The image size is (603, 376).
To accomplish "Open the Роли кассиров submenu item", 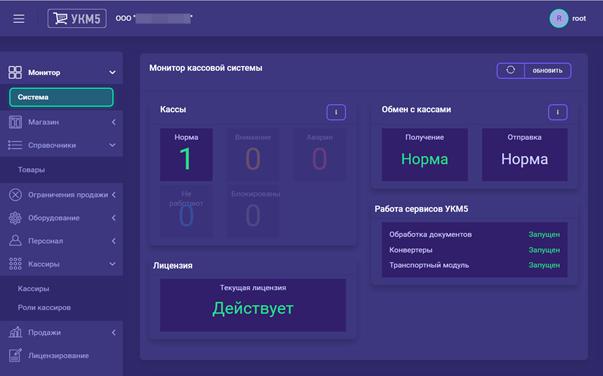I will point(44,308).
